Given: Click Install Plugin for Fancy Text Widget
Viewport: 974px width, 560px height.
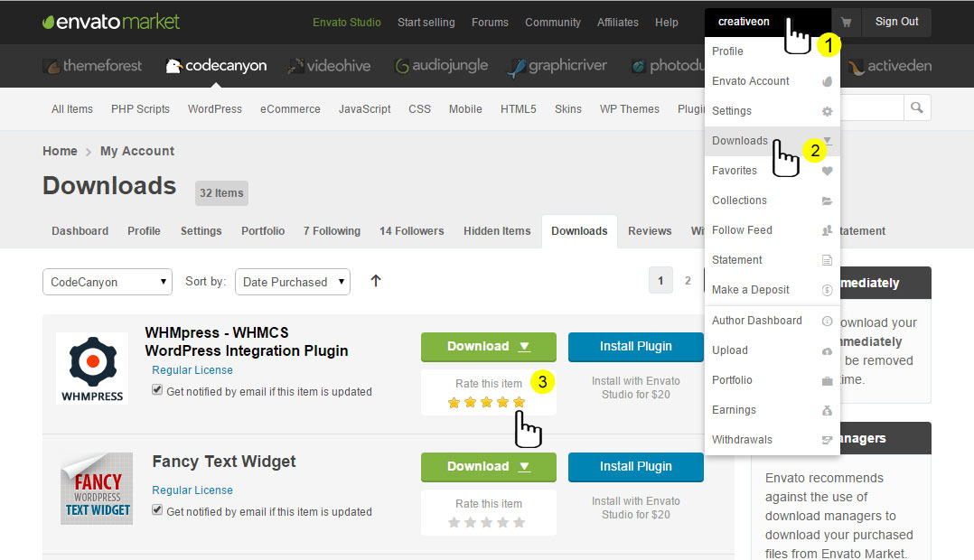Looking at the screenshot, I should pyautogui.click(x=635, y=467).
